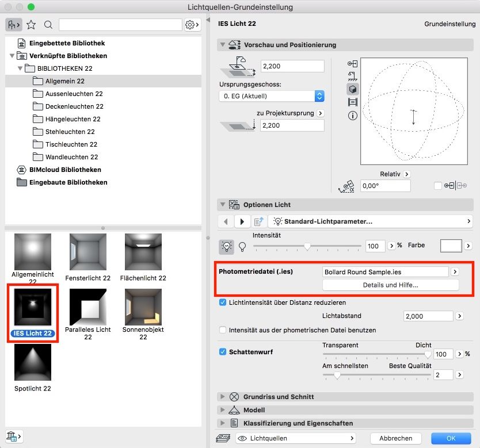Image resolution: width=480 pixels, height=448 pixels.
Task: Tick the mirror checkbox near rotation field
Action: click(438, 186)
